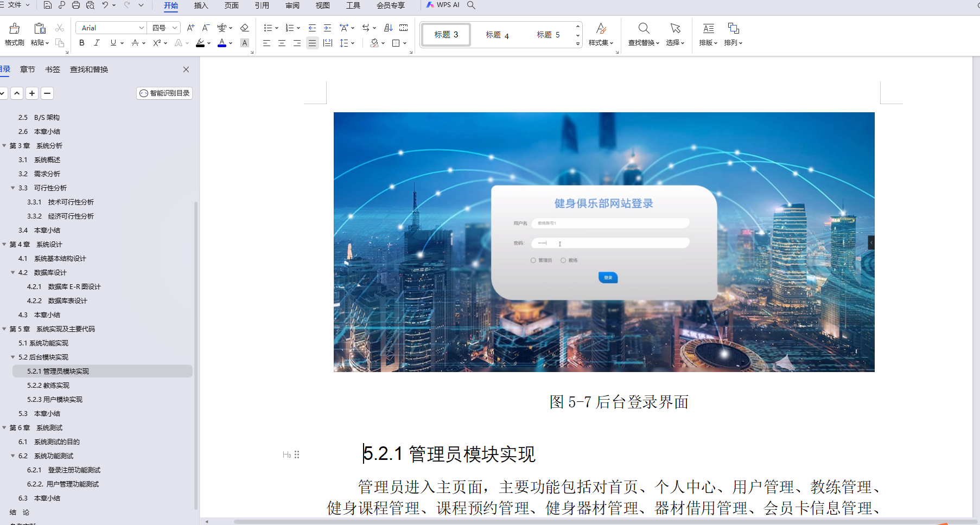This screenshot has height=525, width=980.
Task: Open the 插入 ribbon tab
Action: [201, 5]
